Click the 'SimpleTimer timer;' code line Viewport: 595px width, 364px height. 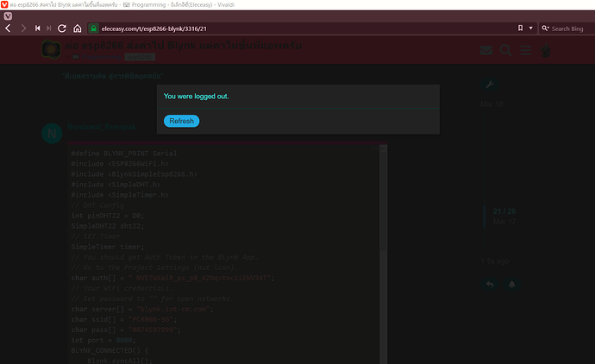pos(108,247)
